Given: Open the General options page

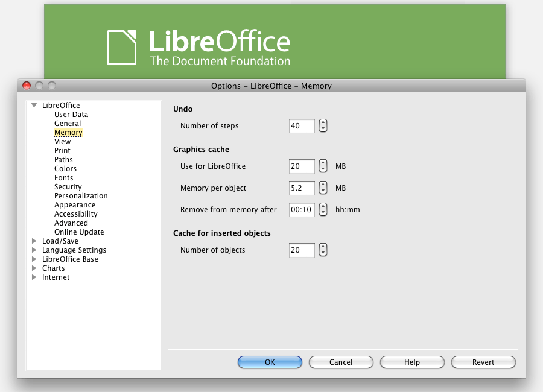Looking at the screenshot, I should click(x=68, y=123).
